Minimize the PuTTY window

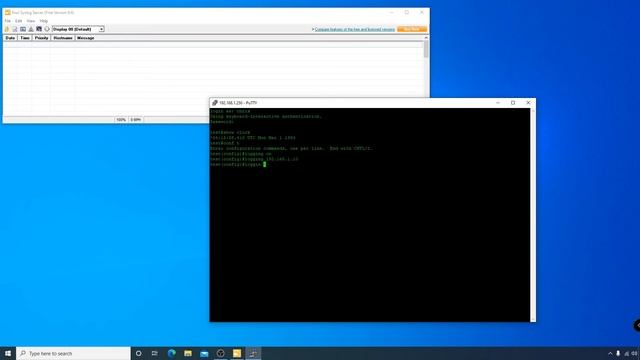click(498, 103)
